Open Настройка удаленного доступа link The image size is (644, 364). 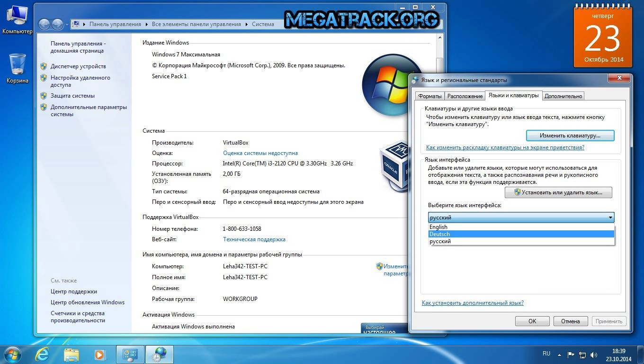click(80, 81)
